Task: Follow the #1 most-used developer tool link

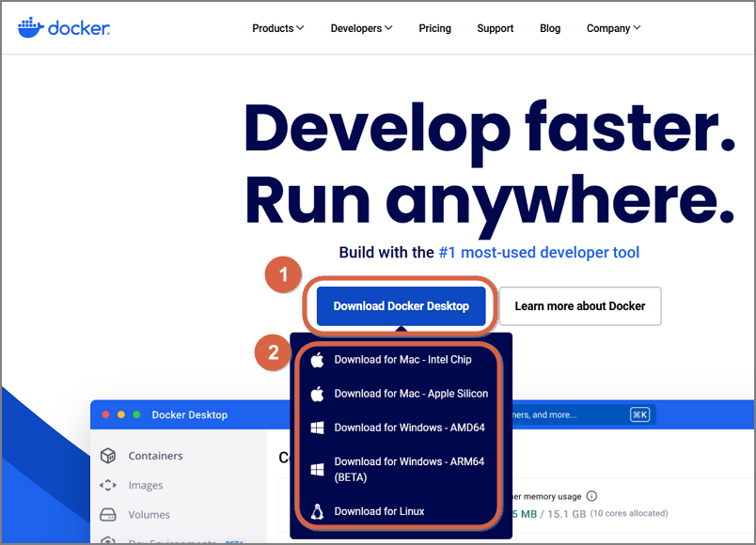Action: [539, 252]
